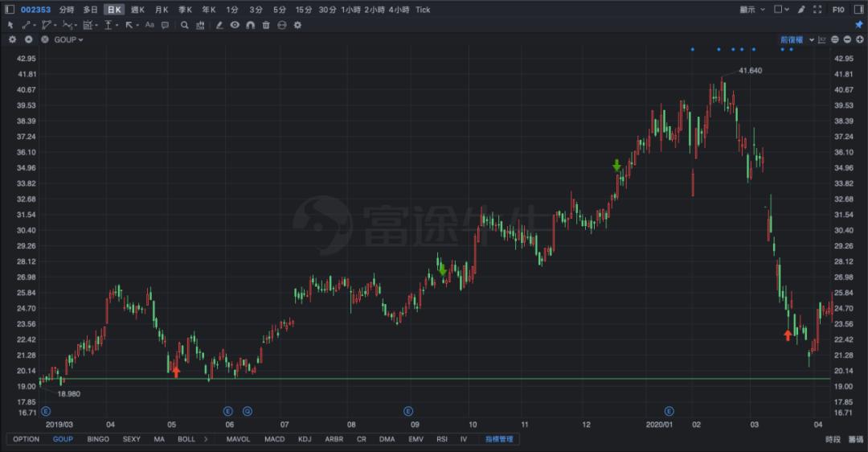Switch to Tick view
868x452 pixels.
(423, 10)
